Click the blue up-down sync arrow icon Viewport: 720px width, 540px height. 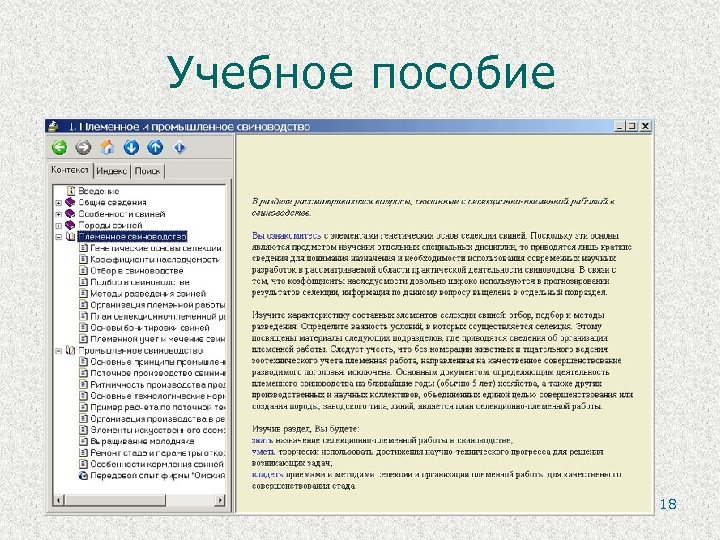179,147
